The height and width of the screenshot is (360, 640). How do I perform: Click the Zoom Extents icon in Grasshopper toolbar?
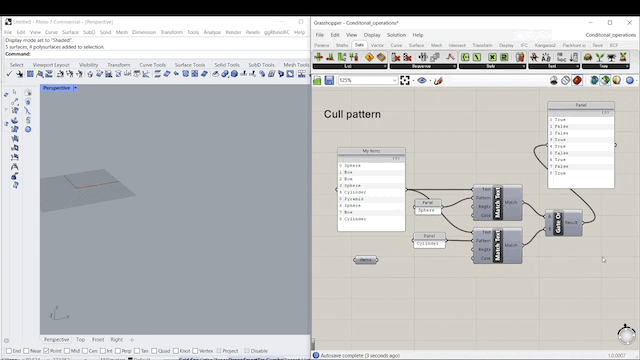pos(404,80)
